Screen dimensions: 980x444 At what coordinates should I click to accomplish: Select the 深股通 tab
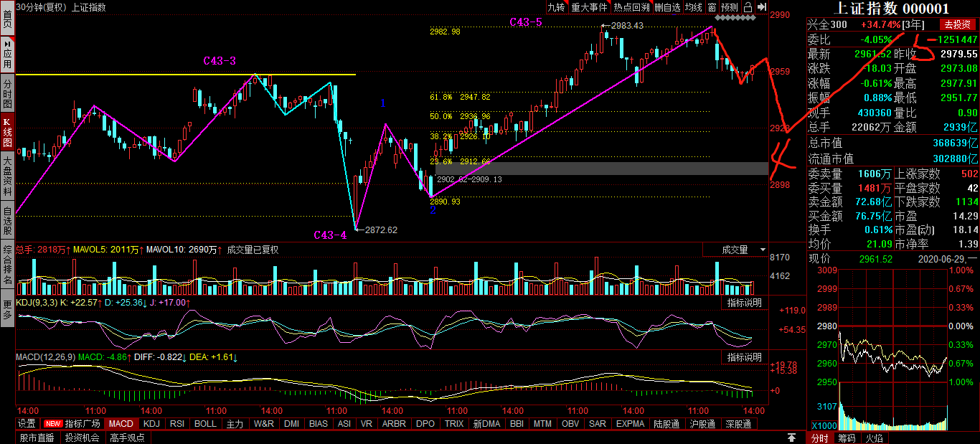[738, 424]
